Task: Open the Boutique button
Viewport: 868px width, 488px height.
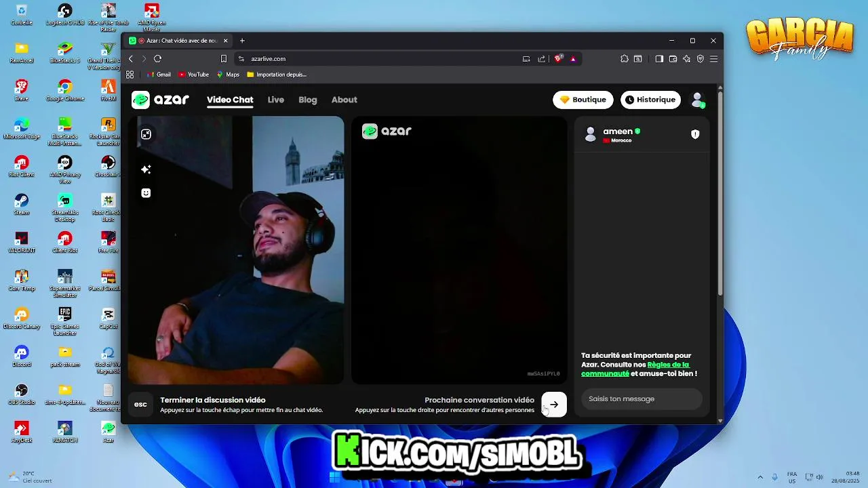Action: coord(583,100)
